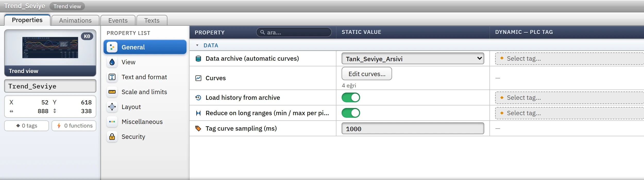Screen dimensions: 644x180
Task: Collapse the DATA section
Action: 197,46
